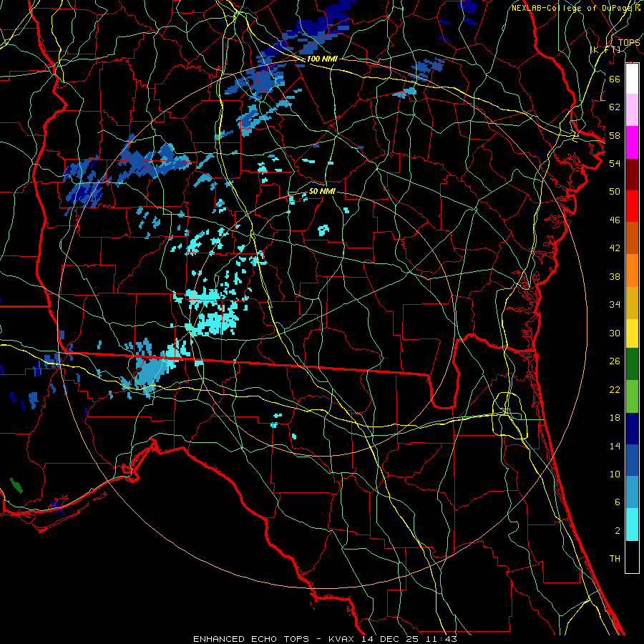Select the navy blue legend swatch
Screen dimensions: 644x644
(x=632, y=429)
